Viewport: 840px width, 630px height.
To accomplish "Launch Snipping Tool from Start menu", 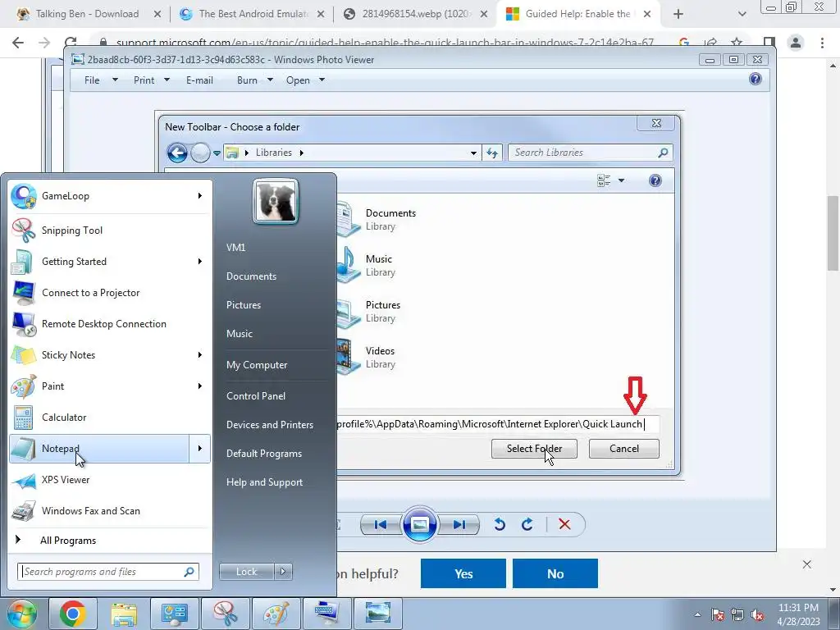I will point(111,231).
